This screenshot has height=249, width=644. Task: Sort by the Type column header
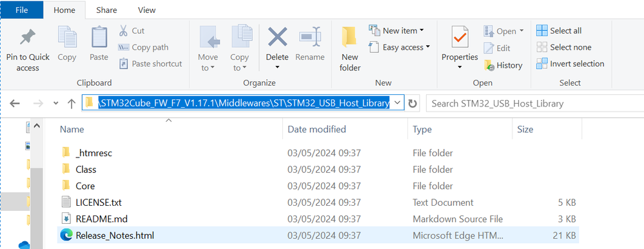[422, 130]
